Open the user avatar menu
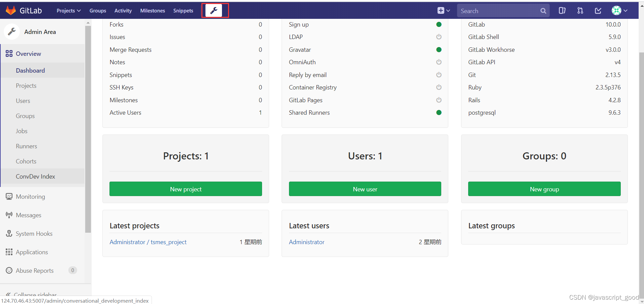 coord(619,11)
